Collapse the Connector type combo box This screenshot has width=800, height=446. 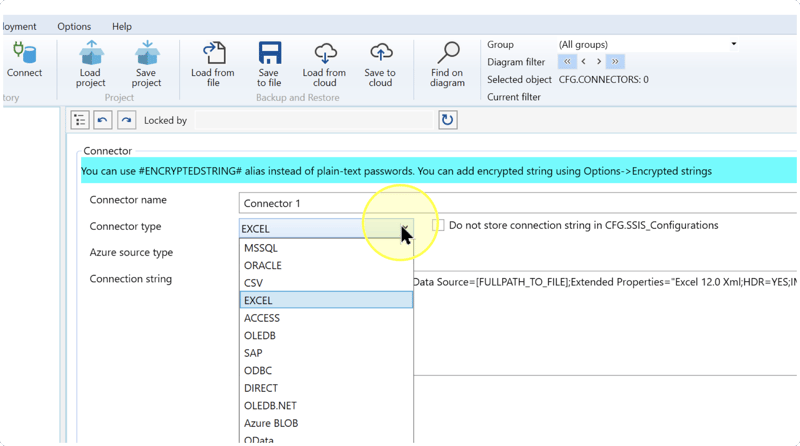point(404,229)
